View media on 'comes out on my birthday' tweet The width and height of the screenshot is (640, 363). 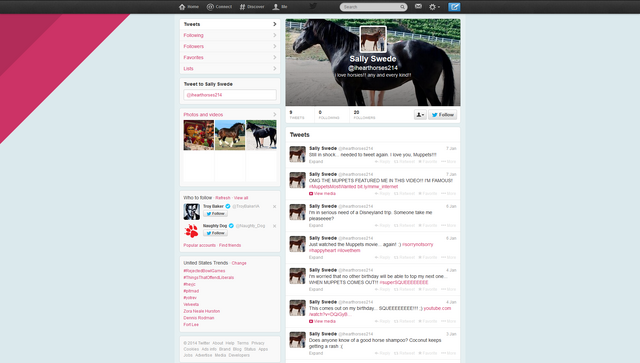[x=322, y=321]
